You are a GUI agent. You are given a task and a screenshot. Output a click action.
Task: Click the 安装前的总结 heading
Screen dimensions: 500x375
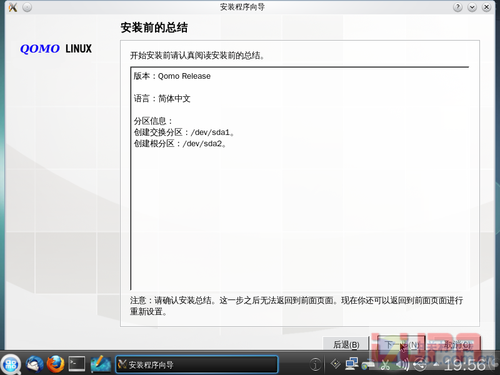(154, 27)
